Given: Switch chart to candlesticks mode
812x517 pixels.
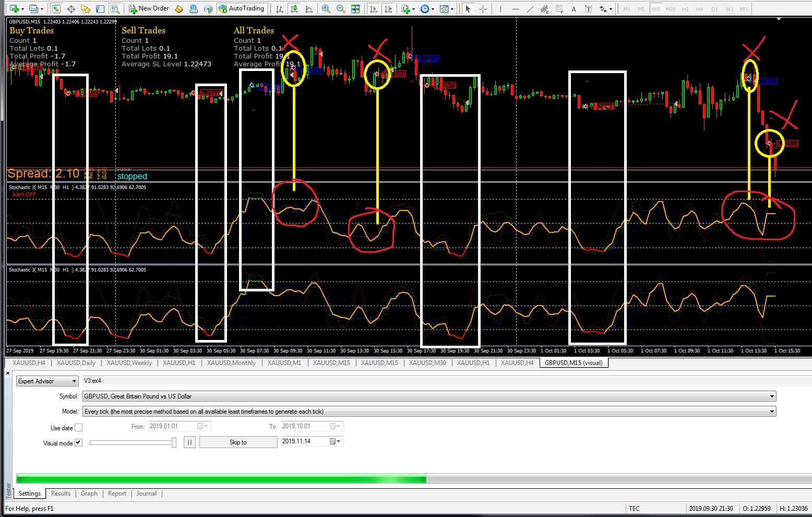Looking at the screenshot, I should [295, 9].
